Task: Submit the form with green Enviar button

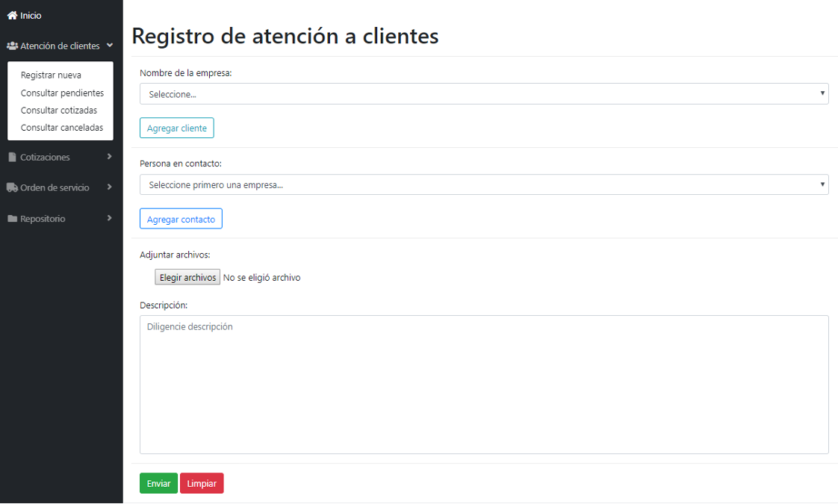Action: point(158,484)
